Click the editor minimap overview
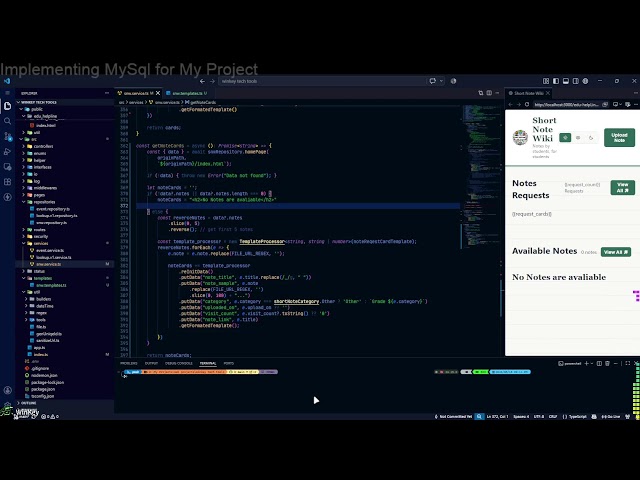This screenshot has width=640, height=480. (x=482, y=229)
